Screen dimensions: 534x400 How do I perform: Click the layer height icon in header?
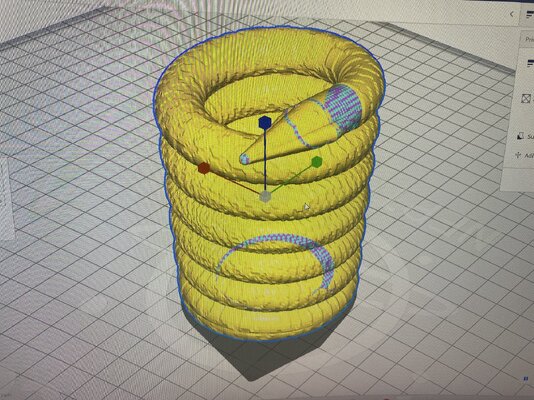pos(530,15)
